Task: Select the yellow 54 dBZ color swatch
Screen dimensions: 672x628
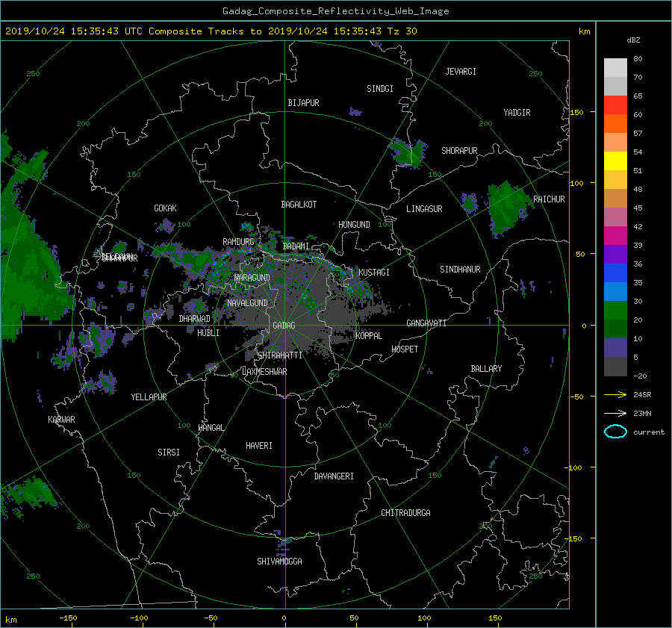Action: pos(615,161)
